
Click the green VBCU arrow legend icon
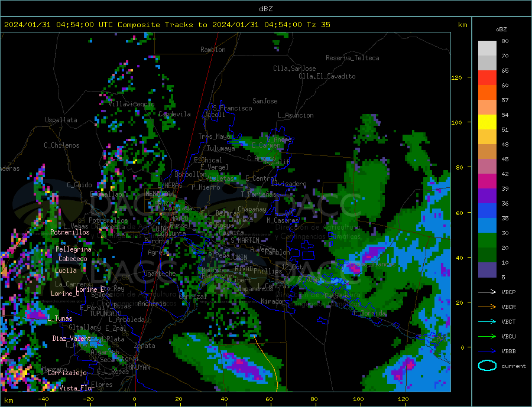pyautogui.click(x=487, y=337)
